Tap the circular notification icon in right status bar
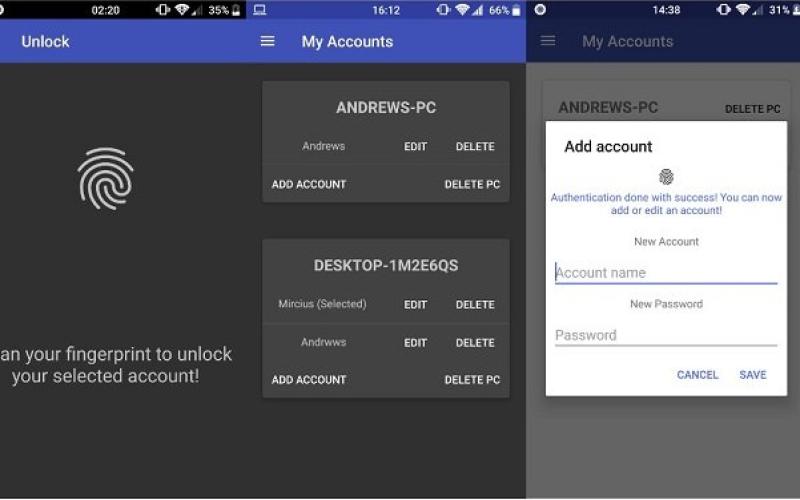This screenshot has height=500, width=800. [541, 10]
